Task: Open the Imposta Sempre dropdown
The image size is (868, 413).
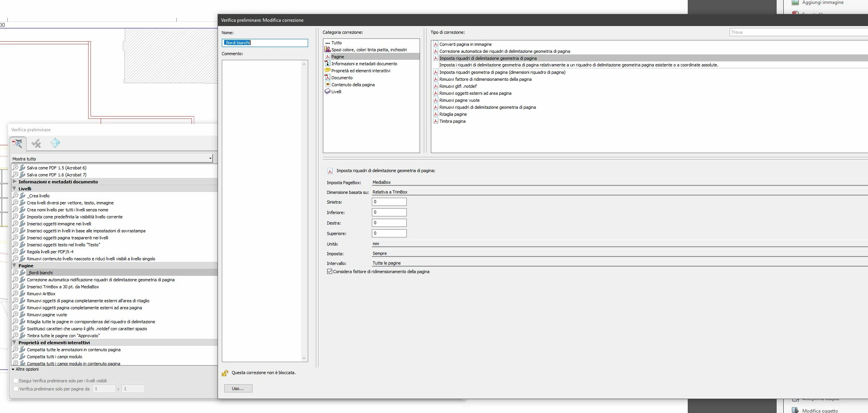Action: pyautogui.click(x=620, y=253)
